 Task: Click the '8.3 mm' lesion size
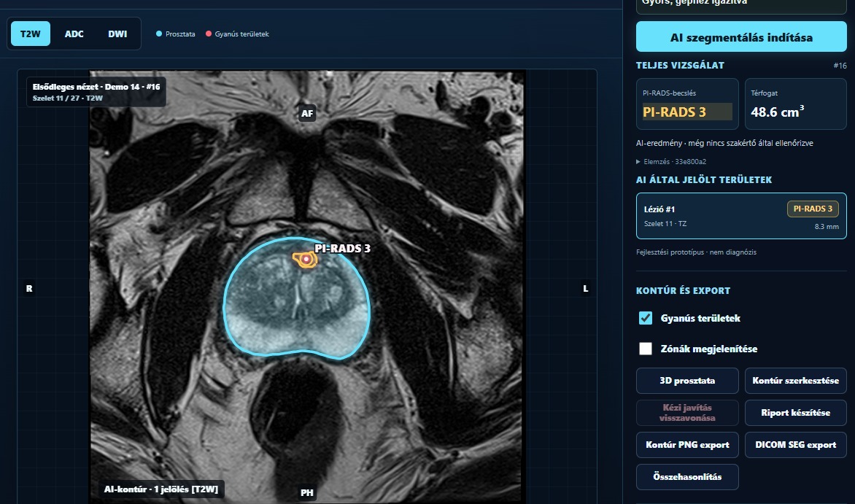827,226
